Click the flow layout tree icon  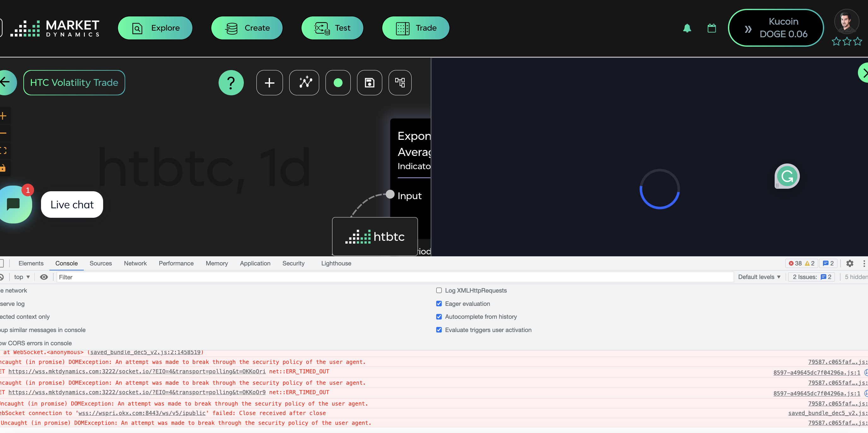point(400,83)
